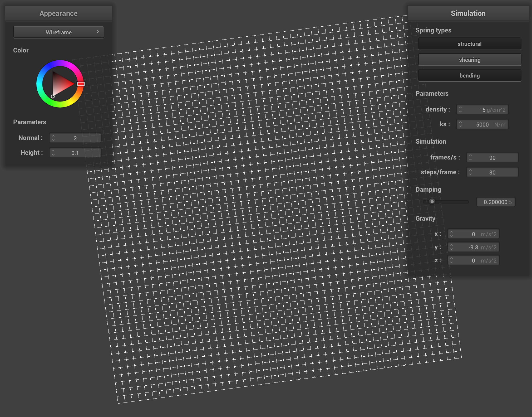Click the Gravity y value field
The height and width of the screenshot is (417, 532).
(474, 247)
